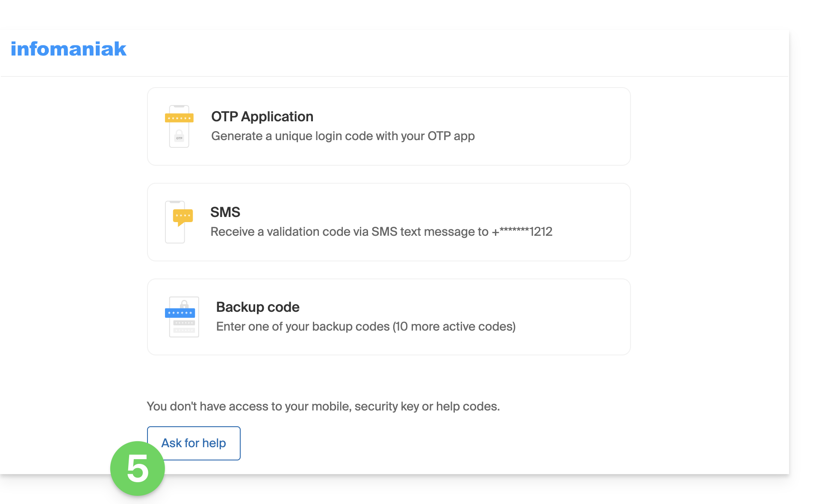The height and width of the screenshot is (504, 819).
Task: Click the blue backup code strip
Action: [180, 313]
